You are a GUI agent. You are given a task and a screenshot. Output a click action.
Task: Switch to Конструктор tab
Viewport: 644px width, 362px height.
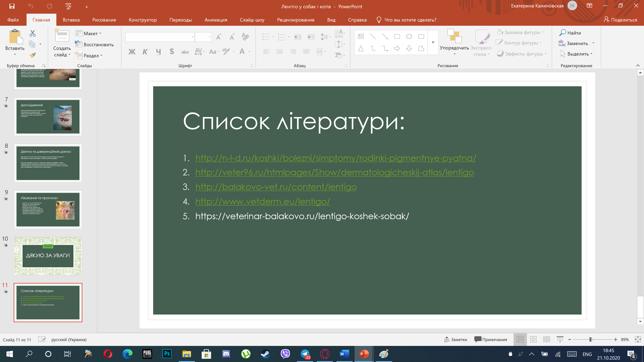(x=142, y=20)
